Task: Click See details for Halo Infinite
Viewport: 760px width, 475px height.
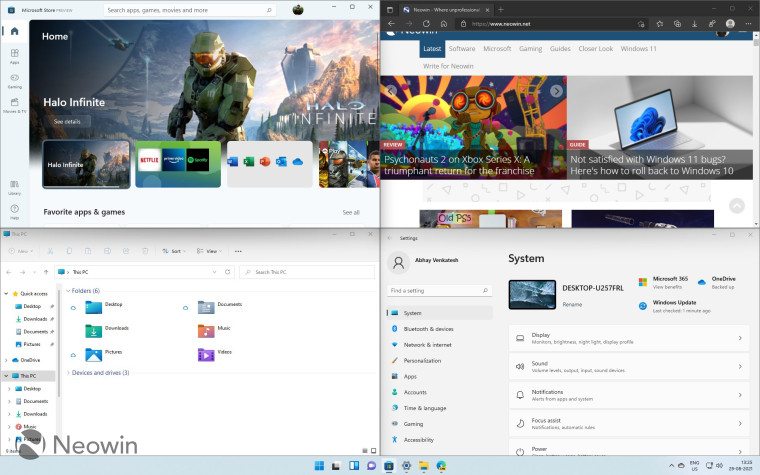Action: coord(67,121)
